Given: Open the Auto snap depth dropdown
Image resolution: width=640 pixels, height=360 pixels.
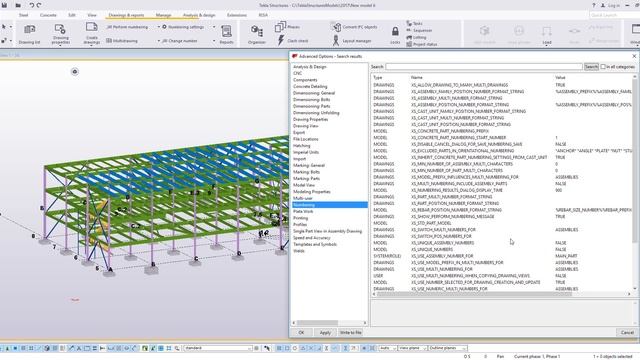Looking at the screenshot, I should point(387,348).
